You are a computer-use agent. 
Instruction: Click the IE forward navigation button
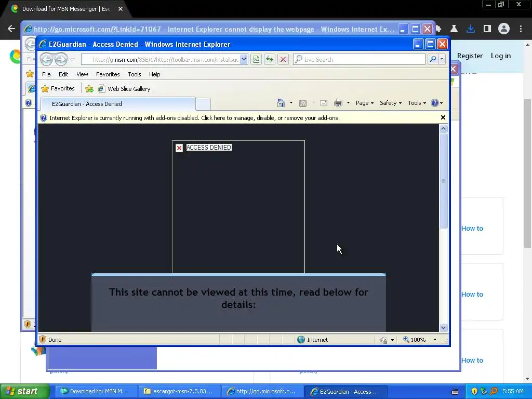[x=61, y=59]
